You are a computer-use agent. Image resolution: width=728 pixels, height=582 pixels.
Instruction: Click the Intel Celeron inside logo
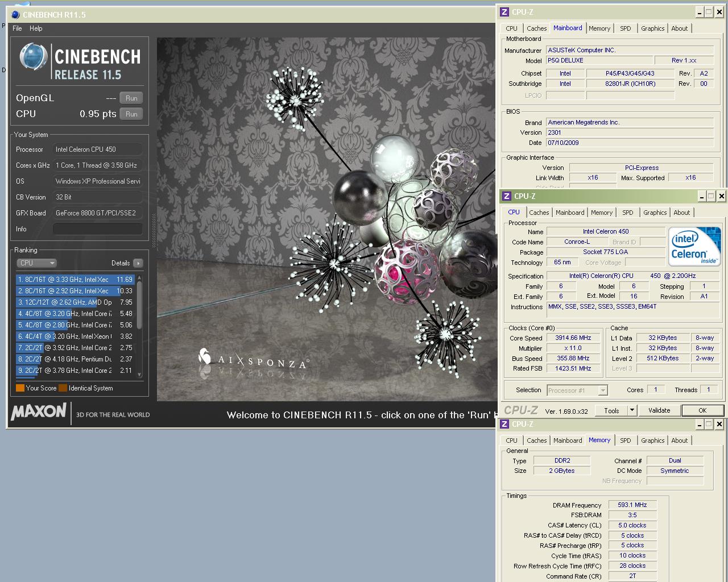point(696,246)
